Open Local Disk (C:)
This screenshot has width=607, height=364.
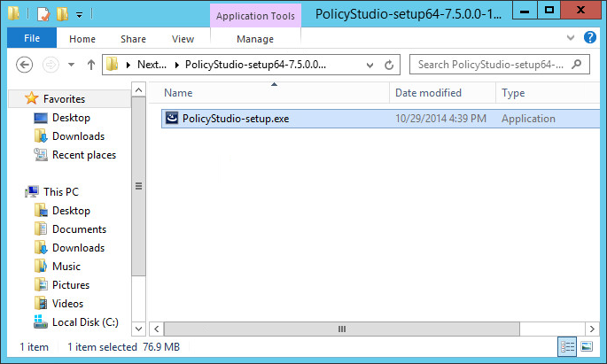(85, 321)
